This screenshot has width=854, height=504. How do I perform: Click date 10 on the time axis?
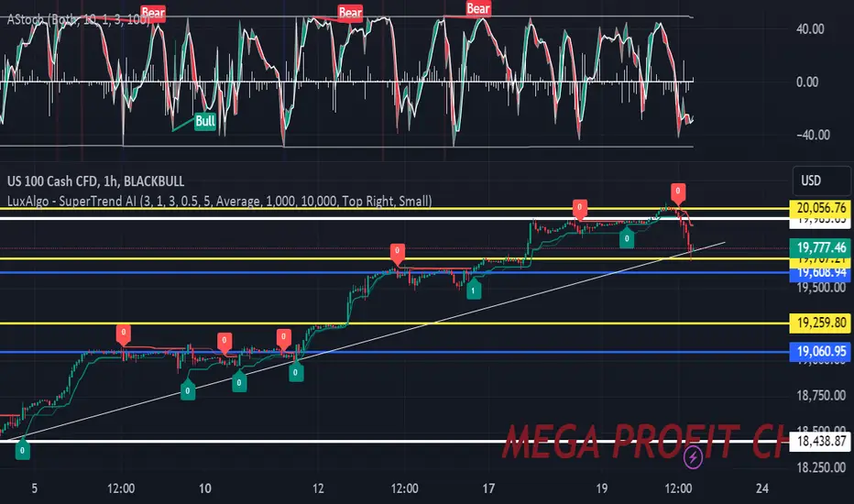click(204, 488)
